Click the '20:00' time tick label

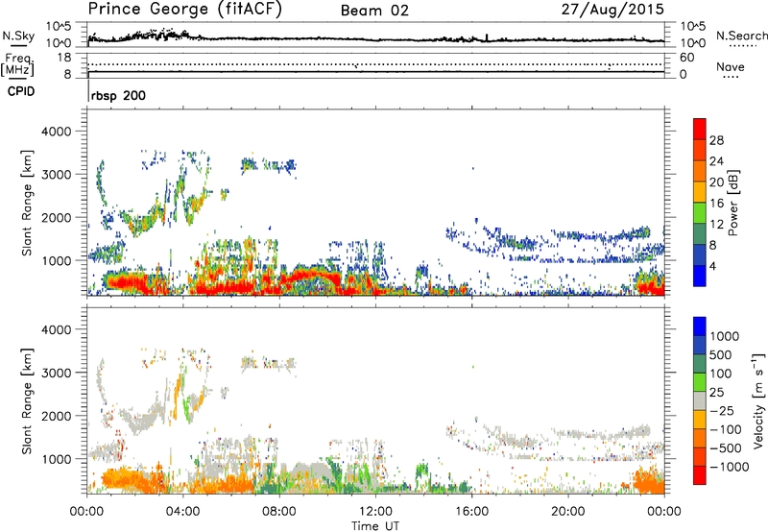567,512
